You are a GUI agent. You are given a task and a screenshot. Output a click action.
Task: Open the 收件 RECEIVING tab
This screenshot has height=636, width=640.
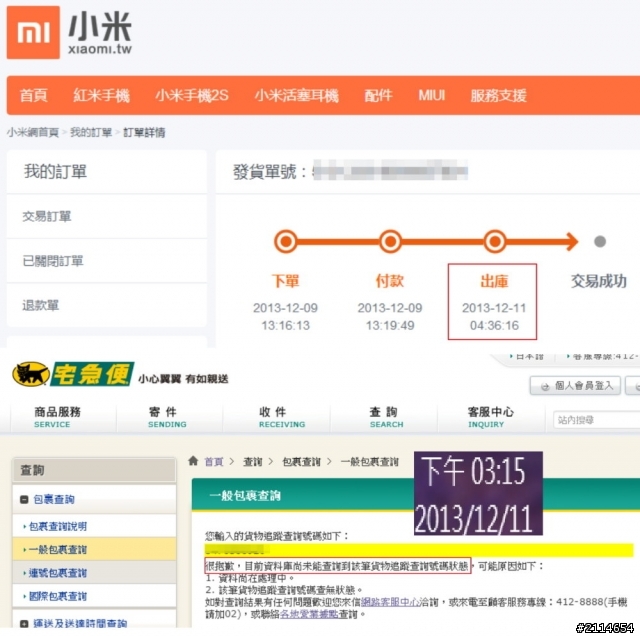(x=282, y=417)
